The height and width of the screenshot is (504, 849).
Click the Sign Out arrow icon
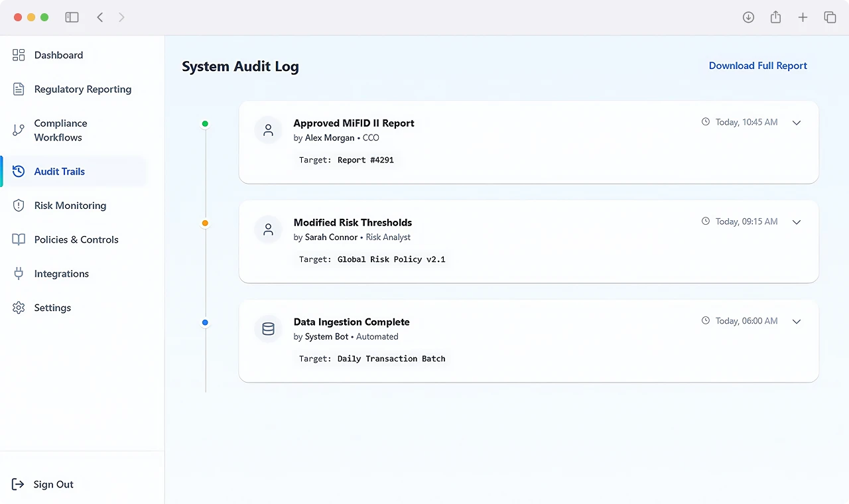[x=18, y=485]
